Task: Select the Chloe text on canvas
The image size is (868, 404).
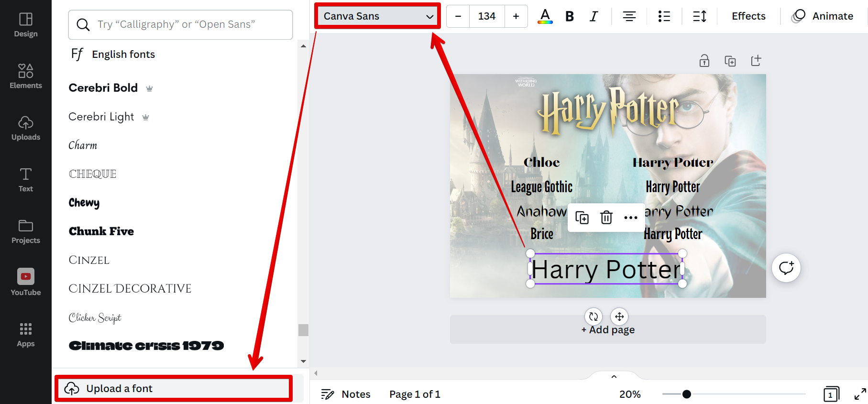Action: (x=542, y=163)
